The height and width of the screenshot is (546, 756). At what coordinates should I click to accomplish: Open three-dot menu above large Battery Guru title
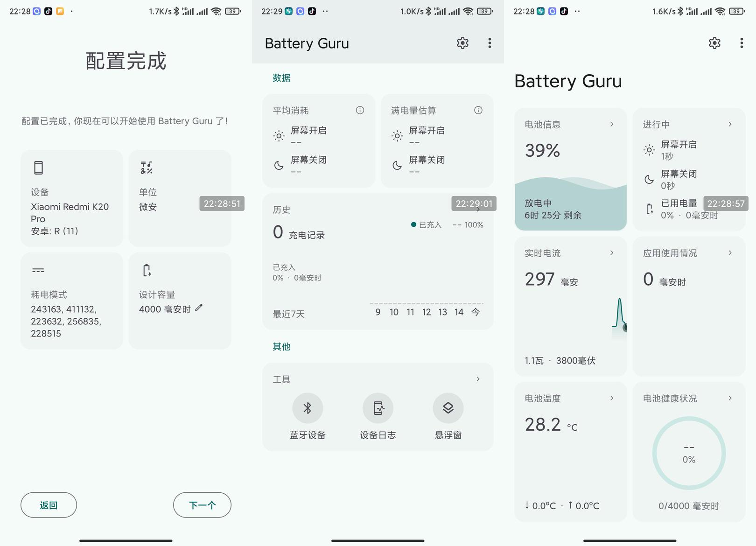[x=741, y=43]
